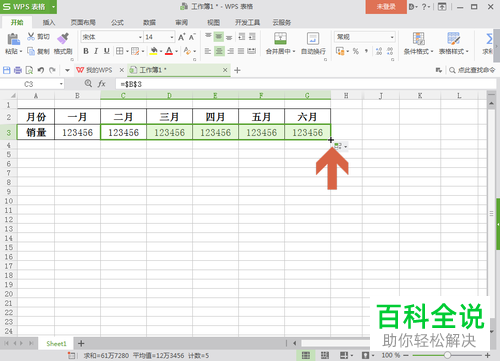Add a new worksheet with plus button
Viewport: 500px width, 361px height.
pos(81,343)
